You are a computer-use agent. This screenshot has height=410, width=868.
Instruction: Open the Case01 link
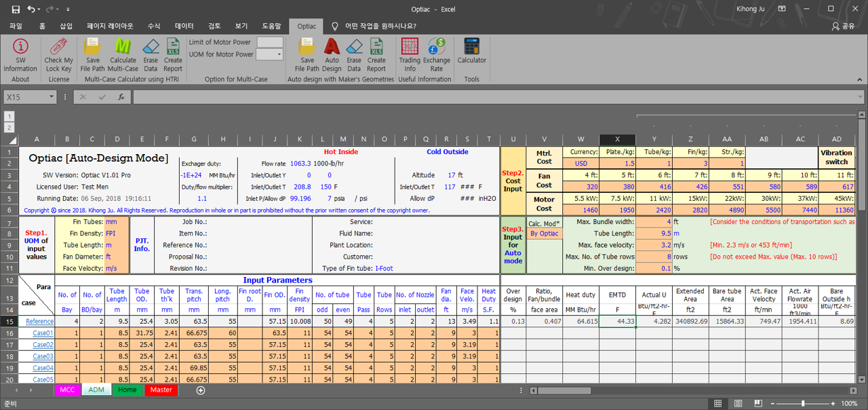pyautogui.click(x=43, y=333)
